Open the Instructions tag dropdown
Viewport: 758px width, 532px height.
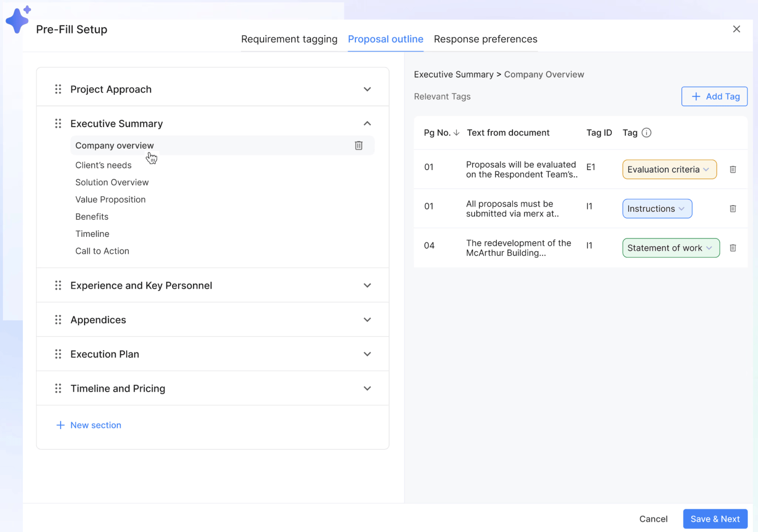(682, 209)
